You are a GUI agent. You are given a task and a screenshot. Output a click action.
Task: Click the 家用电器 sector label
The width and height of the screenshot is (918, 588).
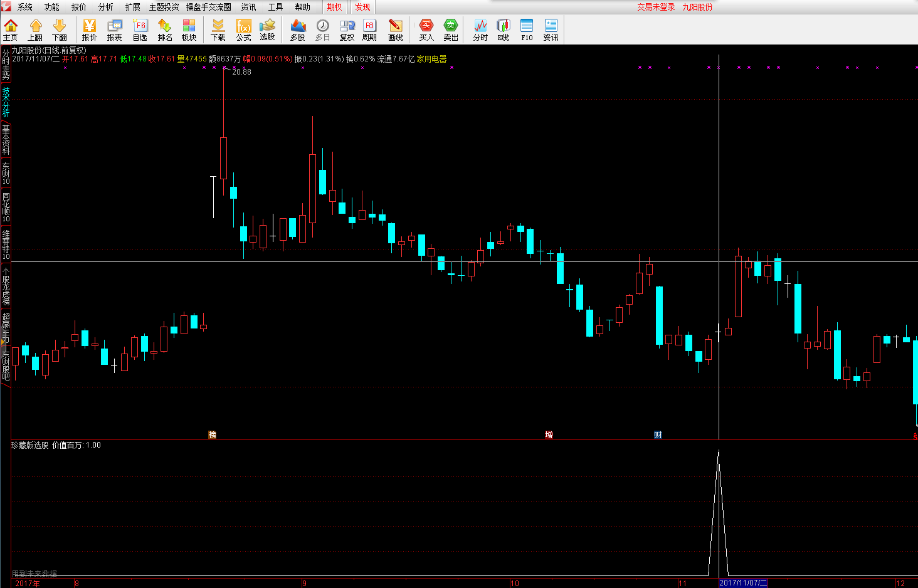(x=431, y=59)
